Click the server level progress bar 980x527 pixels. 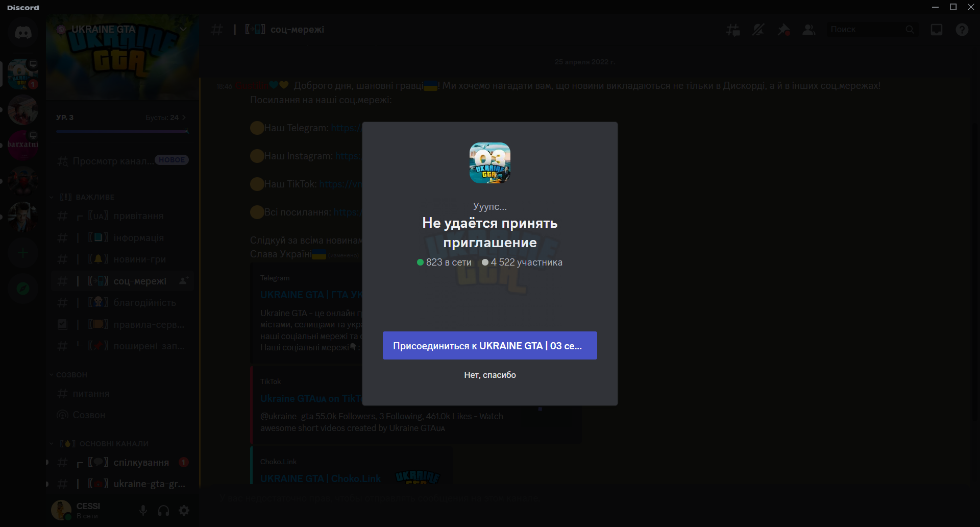[122, 132]
